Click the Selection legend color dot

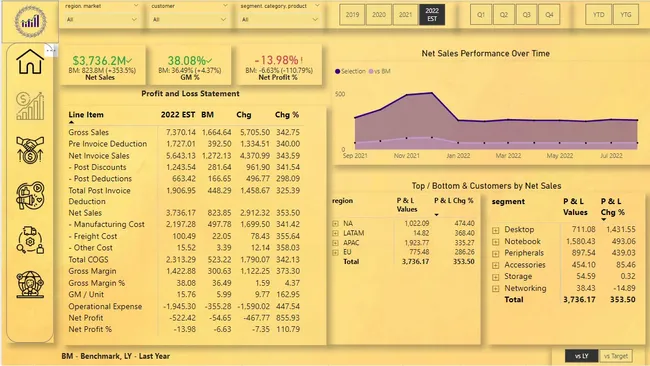pos(337,71)
